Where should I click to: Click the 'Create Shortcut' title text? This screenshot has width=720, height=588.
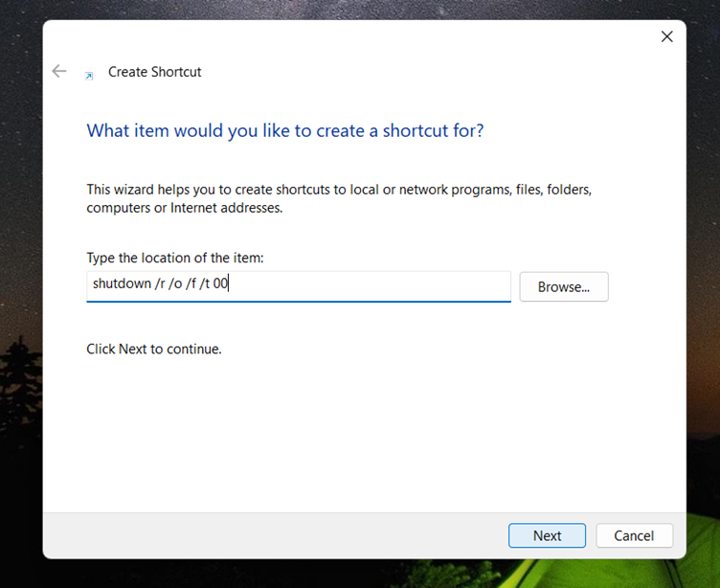(x=155, y=72)
